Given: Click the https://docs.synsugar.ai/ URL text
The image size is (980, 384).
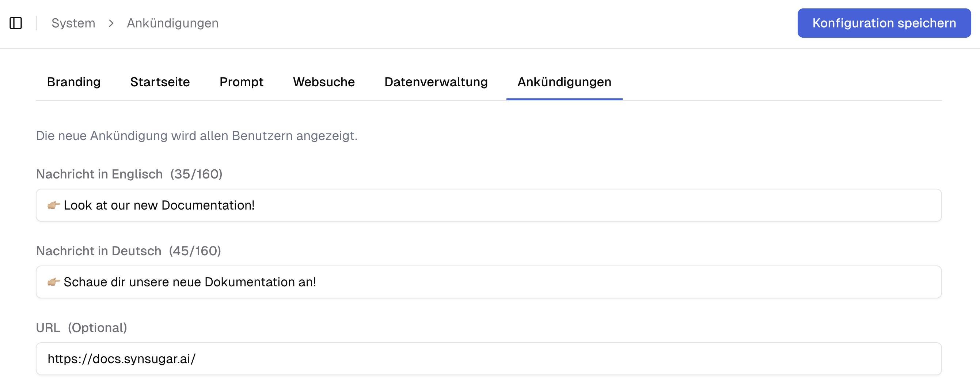Looking at the screenshot, I should 121,358.
